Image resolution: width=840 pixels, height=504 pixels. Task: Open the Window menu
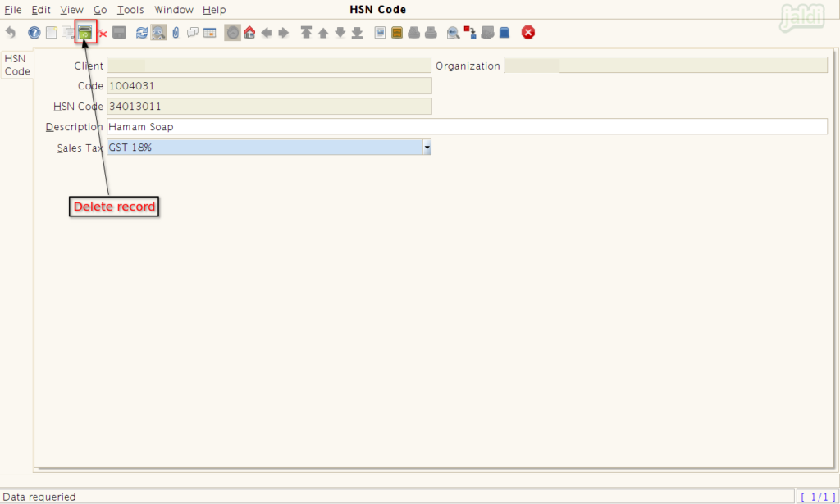(x=174, y=10)
